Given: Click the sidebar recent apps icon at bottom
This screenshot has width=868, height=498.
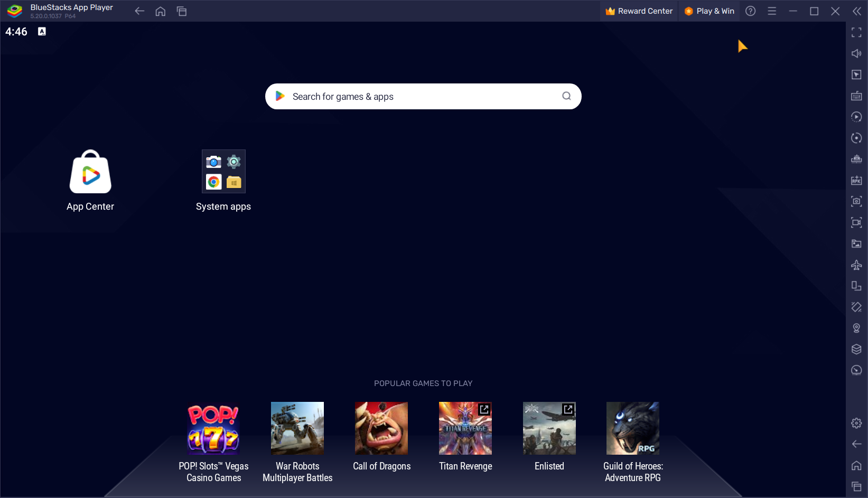Looking at the screenshot, I should click(x=856, y=486).
